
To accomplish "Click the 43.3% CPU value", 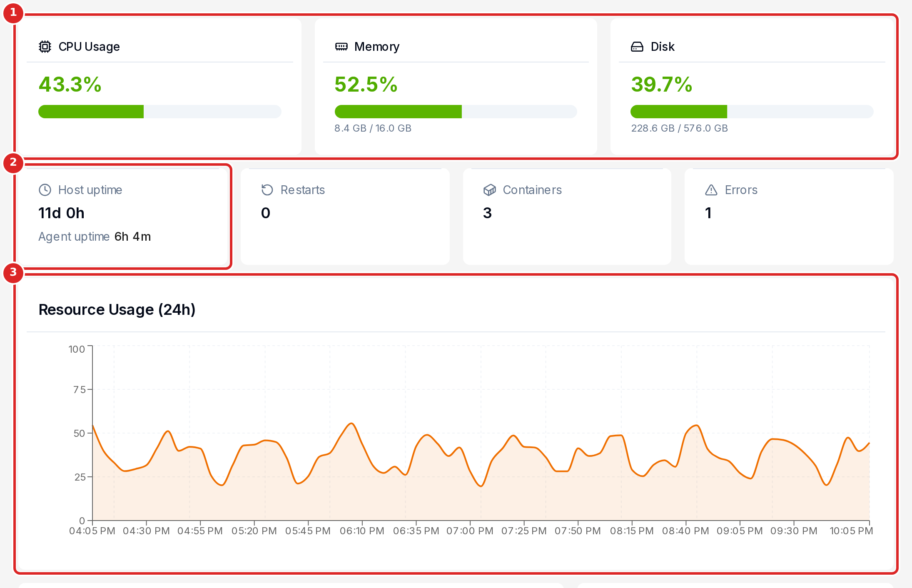I will click(70, 84).
